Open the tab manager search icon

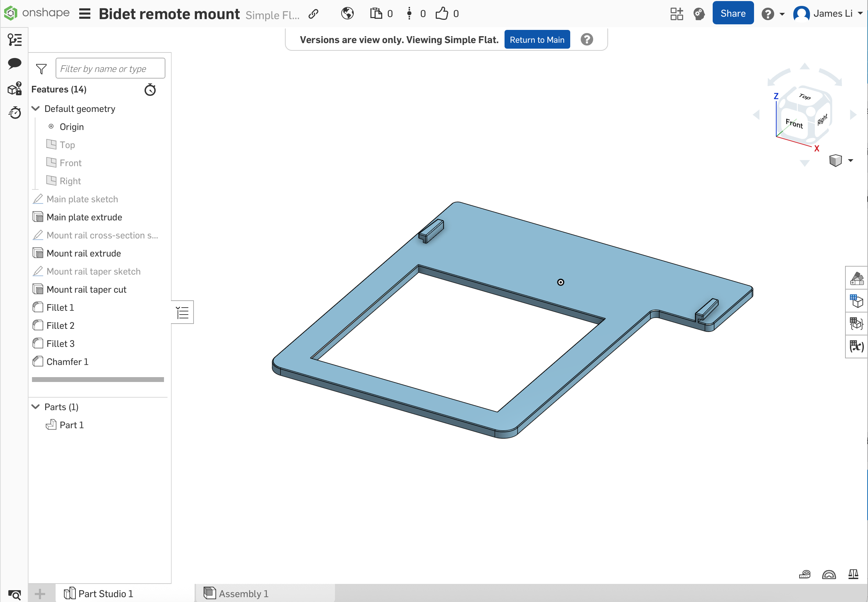pyautogui.click(x=15, y=595)
